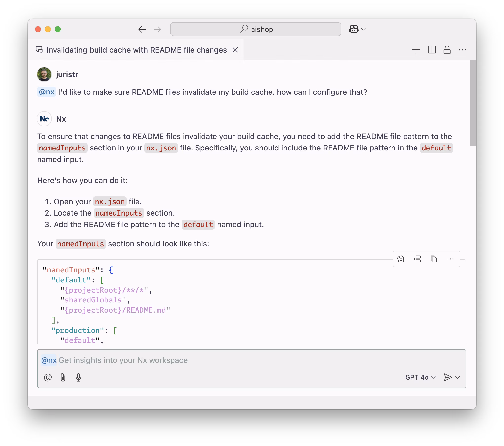Copy the namedInputs code snippet
Screen dimensions: 504x446
434,259
